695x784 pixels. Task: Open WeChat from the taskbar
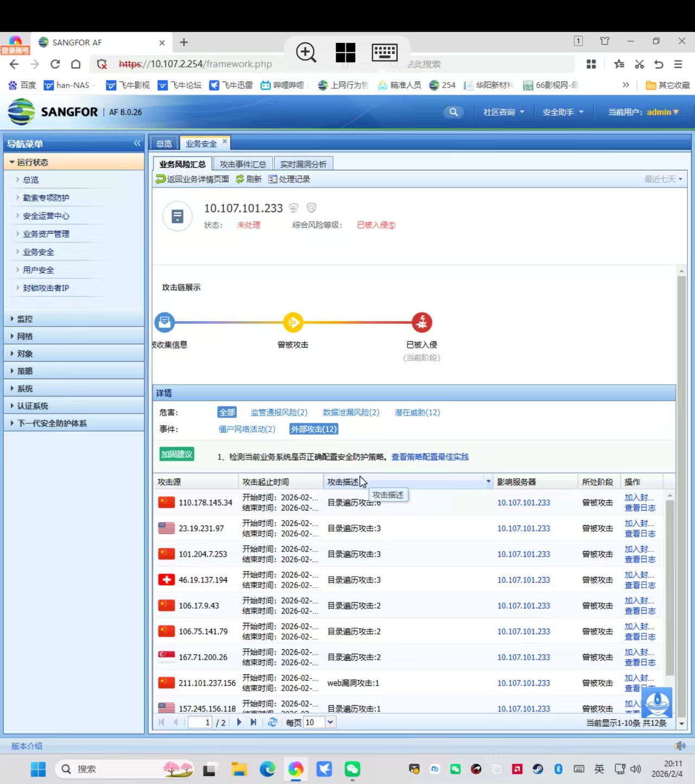[352, 769]
